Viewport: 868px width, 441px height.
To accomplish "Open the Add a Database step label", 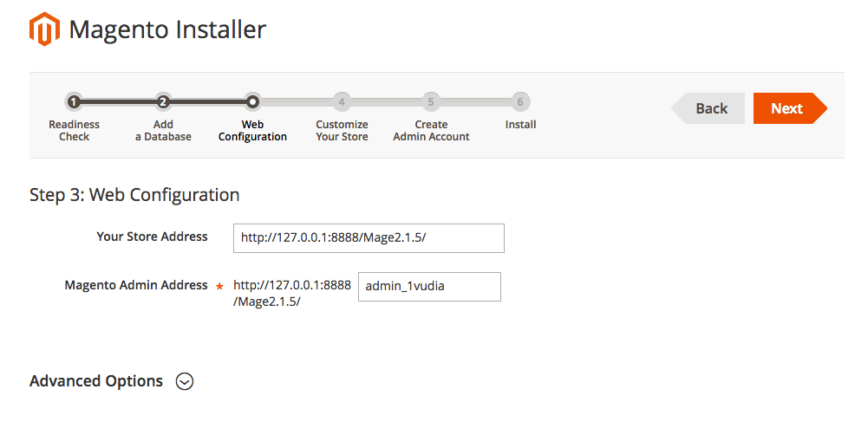I will click(x=163, y=131).
